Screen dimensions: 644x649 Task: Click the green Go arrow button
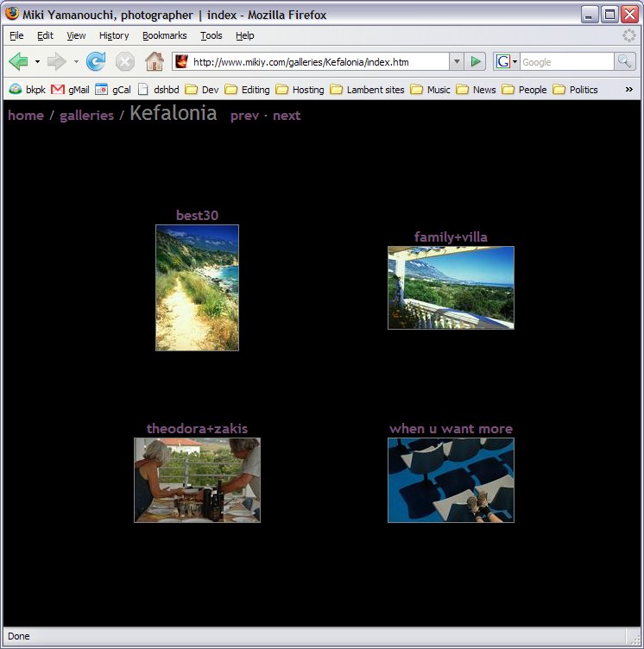click(x=476, y=61)
